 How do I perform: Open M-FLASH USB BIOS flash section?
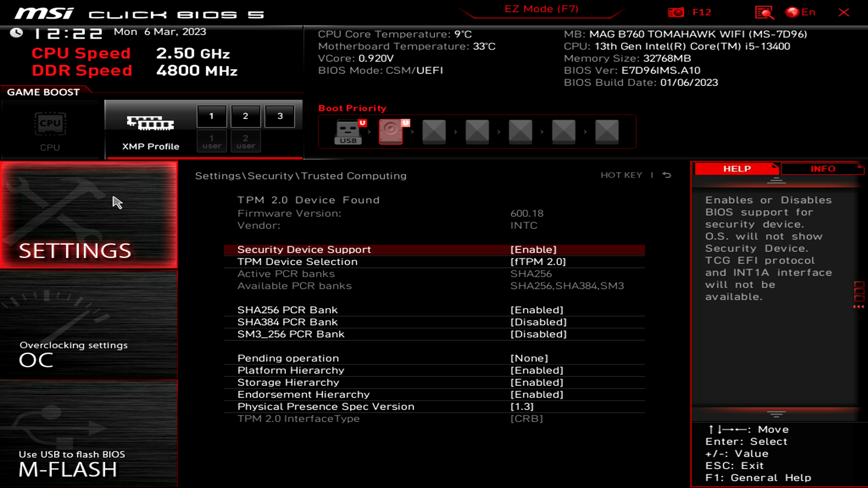(89, 434)
